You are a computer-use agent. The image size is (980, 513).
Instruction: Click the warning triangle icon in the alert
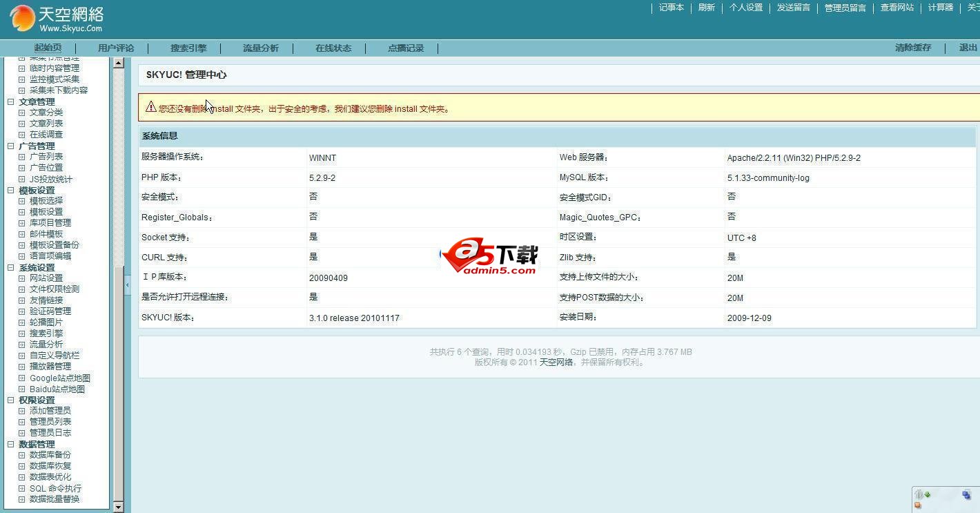pyautogui.click(x=150, y=107)
